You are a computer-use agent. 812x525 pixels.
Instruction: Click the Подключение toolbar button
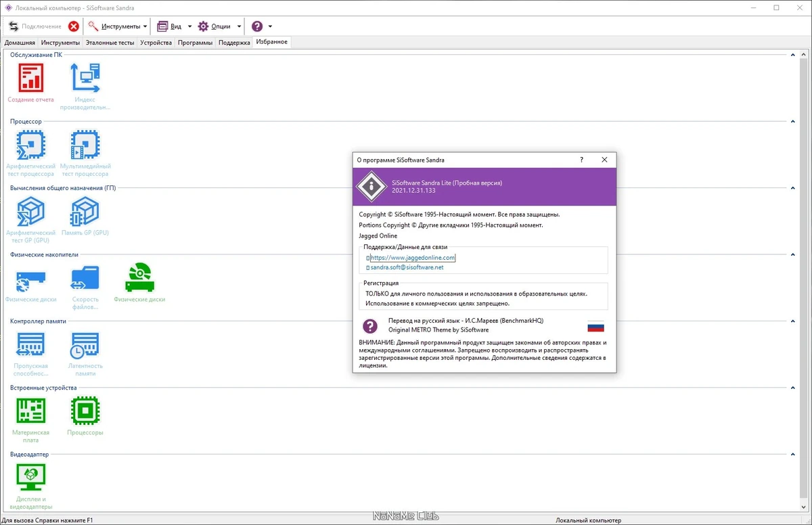(x=35, y=26)
